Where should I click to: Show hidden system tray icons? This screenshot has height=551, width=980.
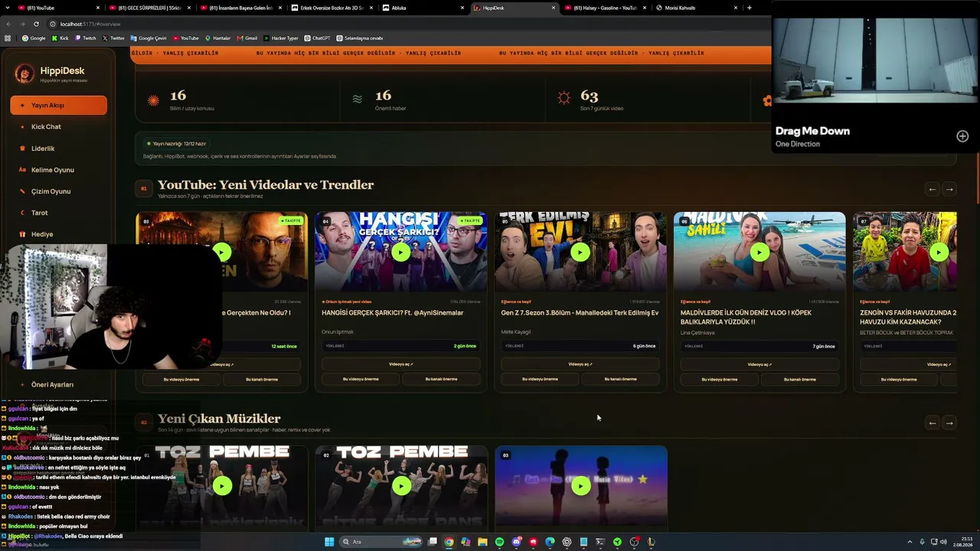[x=910, y=542]
